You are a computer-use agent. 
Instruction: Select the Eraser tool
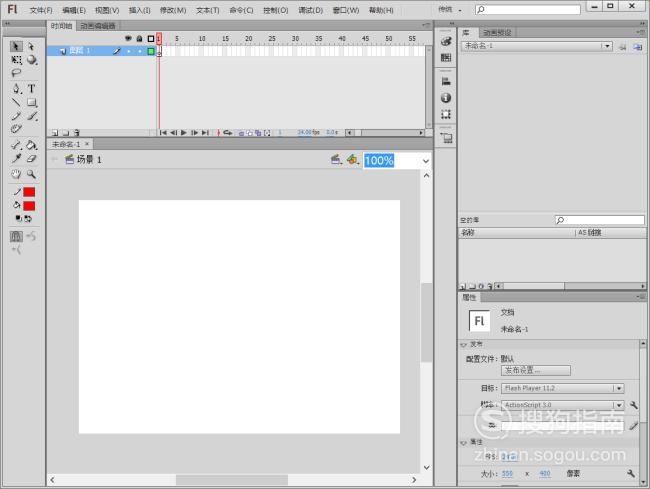(x=32, y=159)
